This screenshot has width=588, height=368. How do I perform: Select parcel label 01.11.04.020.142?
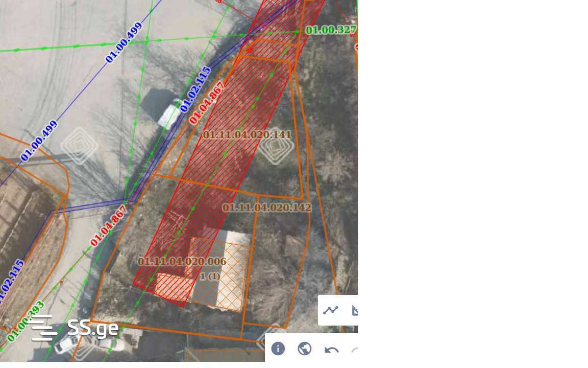click(266, 208)
